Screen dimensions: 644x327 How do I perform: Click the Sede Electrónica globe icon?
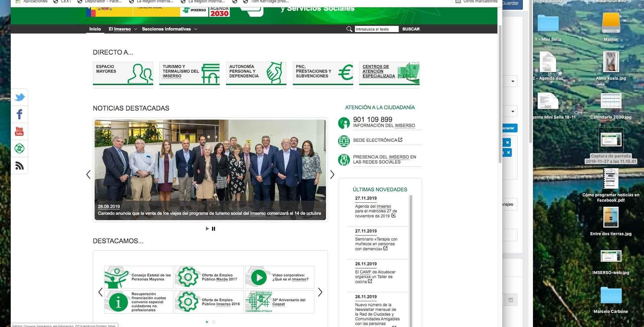click(x=344, y=141)
